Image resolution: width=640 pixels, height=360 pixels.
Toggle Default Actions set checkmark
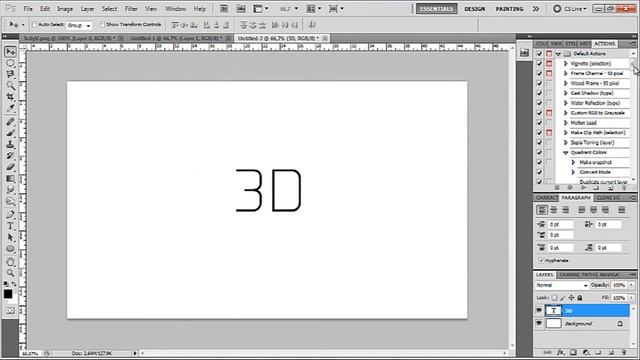pyautogui.click(x=539, y=53)
